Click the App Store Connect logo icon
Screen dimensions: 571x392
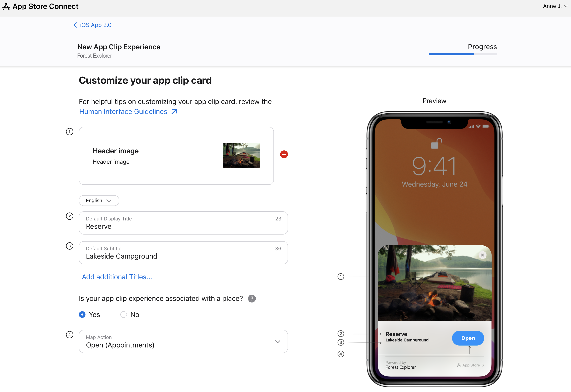click(6, 6)
